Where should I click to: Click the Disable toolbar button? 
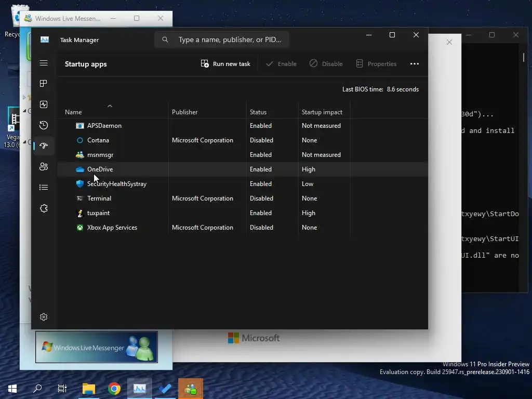tap(326, 64)
